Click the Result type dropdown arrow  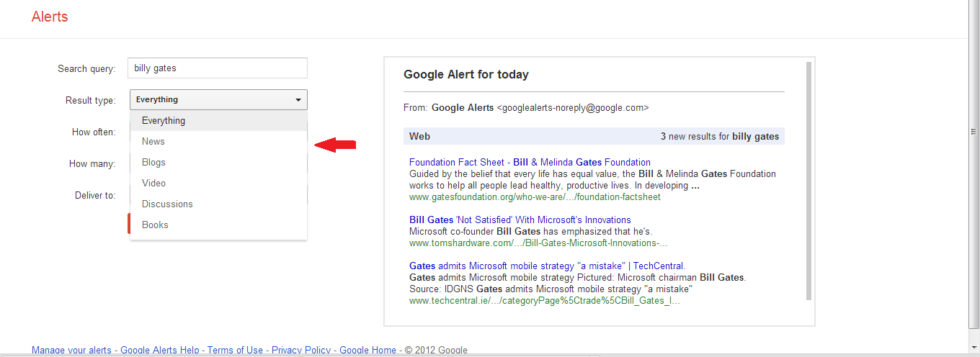pyautogui.click(x=298, y=100)
